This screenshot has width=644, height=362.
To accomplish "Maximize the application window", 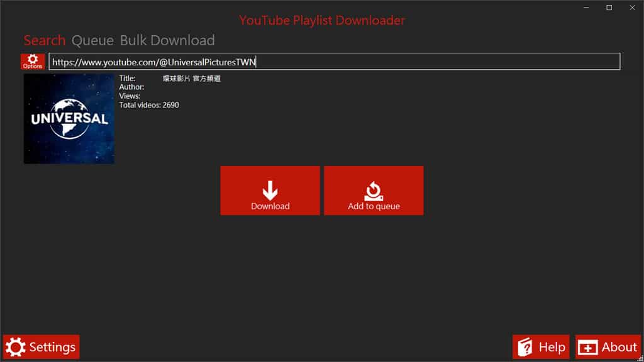I will (x=609, y=8).
